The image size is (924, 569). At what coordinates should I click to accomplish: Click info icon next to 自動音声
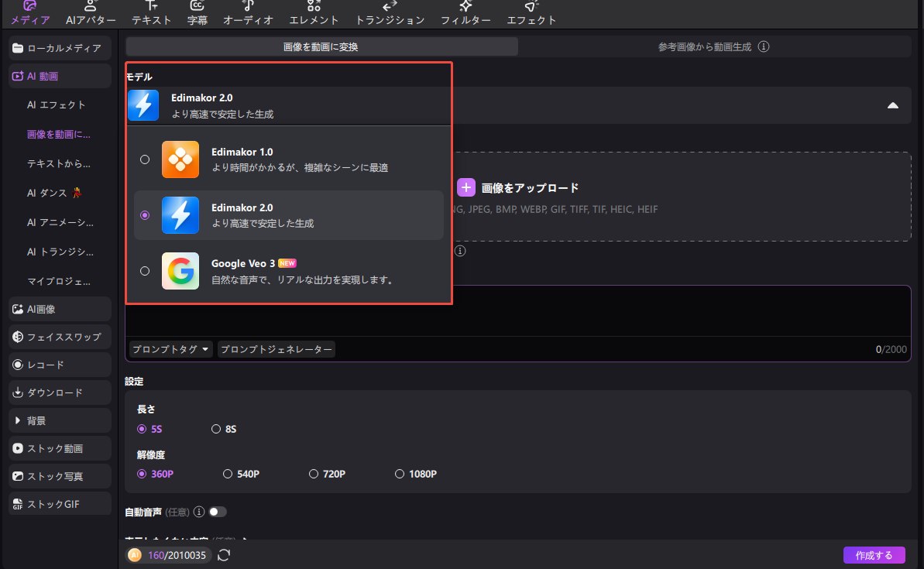pyautogui.click(x=199, y=512)
